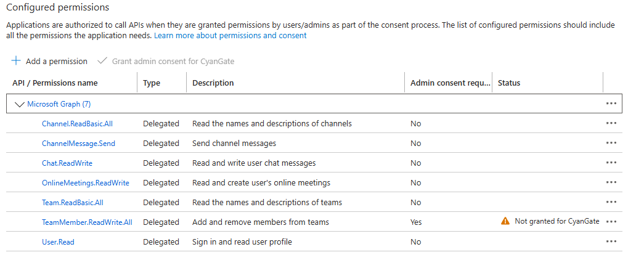Open the User.Read permission link

(x=58, y=242)
